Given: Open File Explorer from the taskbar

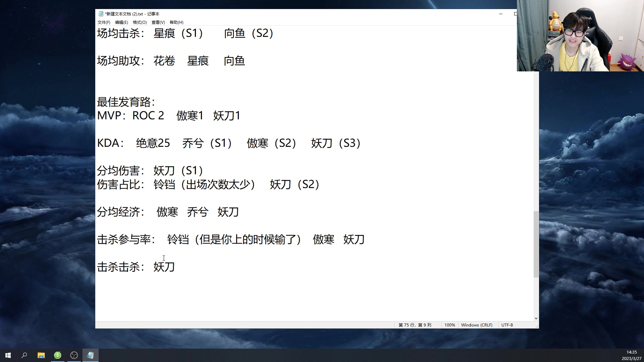Looking at the screenshot, I should 41,355.
